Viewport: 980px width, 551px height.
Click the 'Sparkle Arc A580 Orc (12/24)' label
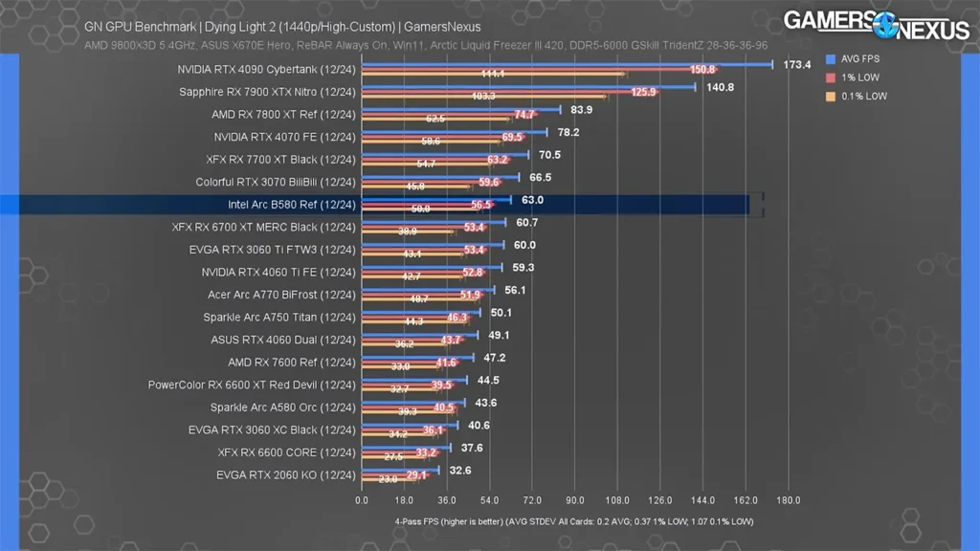(x=283, y=408)
